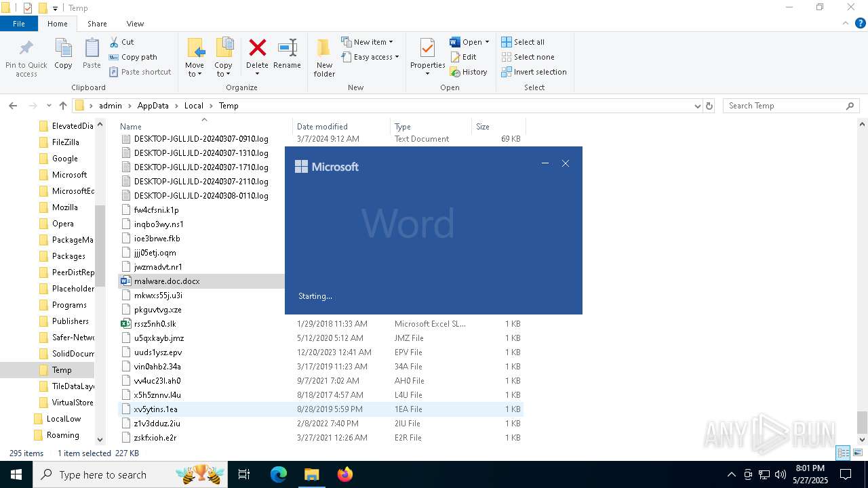868x488 pixels.
Task: Open Explorer Help question mark
Action: [x=860, y=24]
